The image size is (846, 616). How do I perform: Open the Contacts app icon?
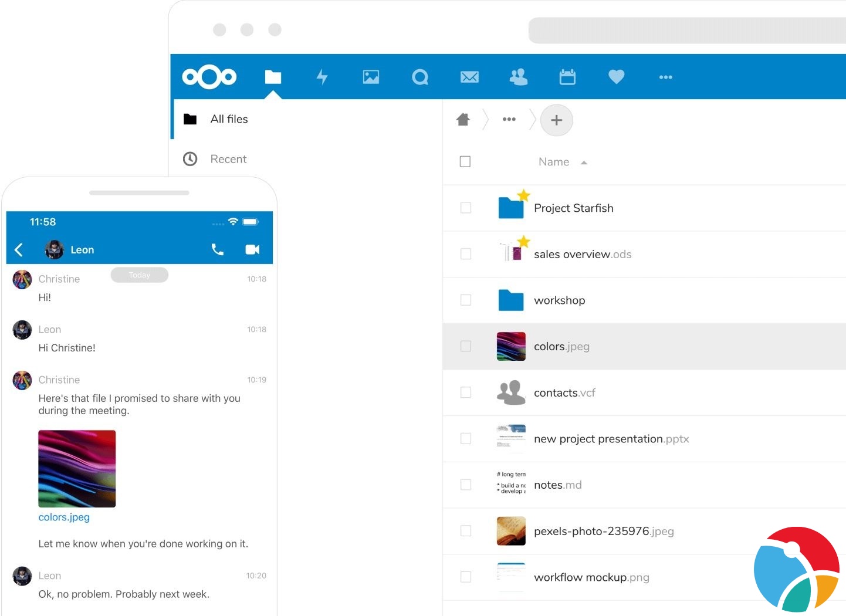point(519,77)
